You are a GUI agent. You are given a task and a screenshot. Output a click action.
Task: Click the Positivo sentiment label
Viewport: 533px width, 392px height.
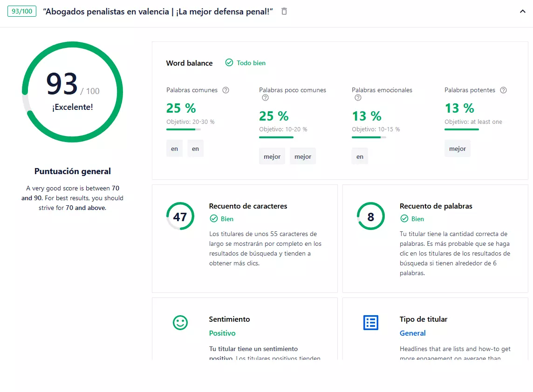(222, 333)
